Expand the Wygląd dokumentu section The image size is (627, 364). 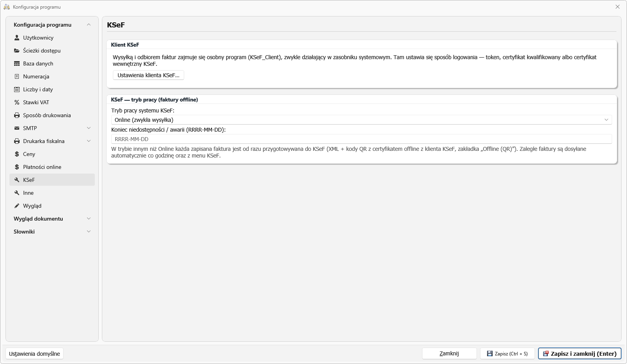point(89,219)
